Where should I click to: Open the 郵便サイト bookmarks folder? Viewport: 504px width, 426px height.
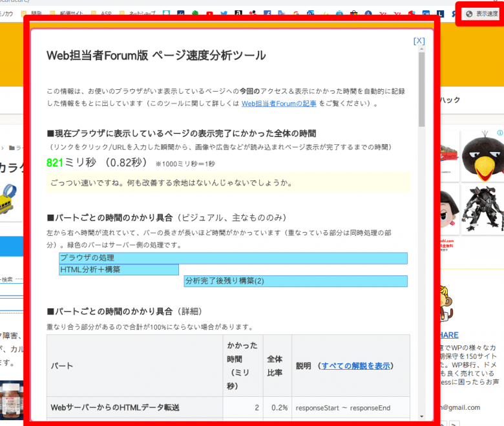[67, 14]
